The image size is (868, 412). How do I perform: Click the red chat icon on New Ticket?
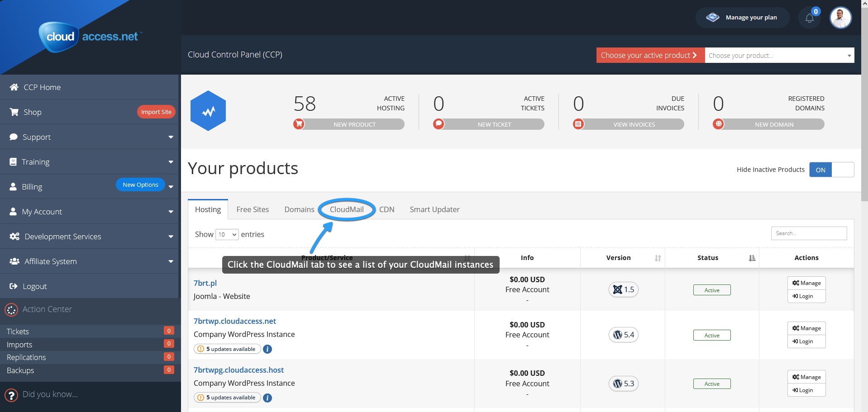tap(439, 124)
